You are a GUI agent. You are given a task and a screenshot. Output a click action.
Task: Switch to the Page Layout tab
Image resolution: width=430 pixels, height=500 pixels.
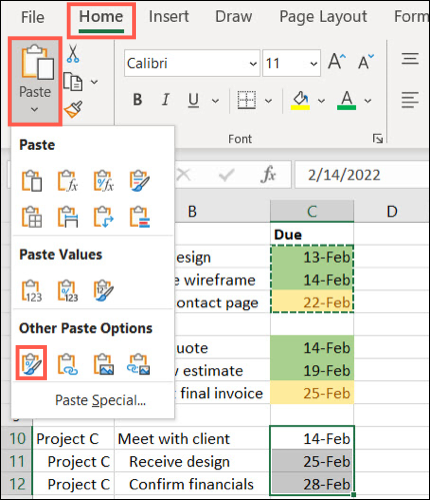(x=323, y=17)
